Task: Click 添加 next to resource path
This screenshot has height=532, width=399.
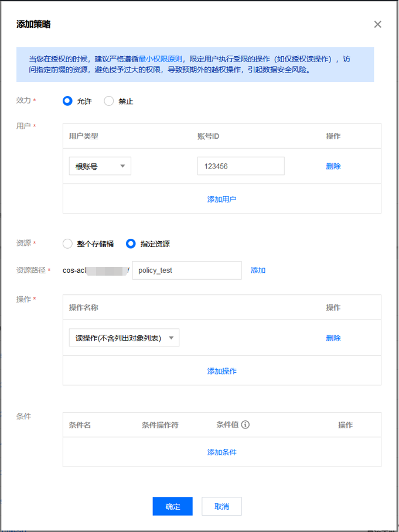Action: pos(258,270)
